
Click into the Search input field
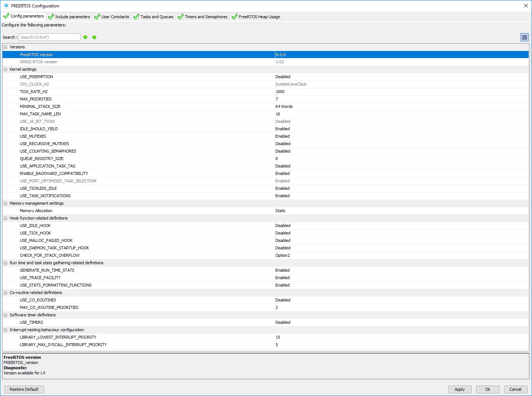tap(50, 37)
